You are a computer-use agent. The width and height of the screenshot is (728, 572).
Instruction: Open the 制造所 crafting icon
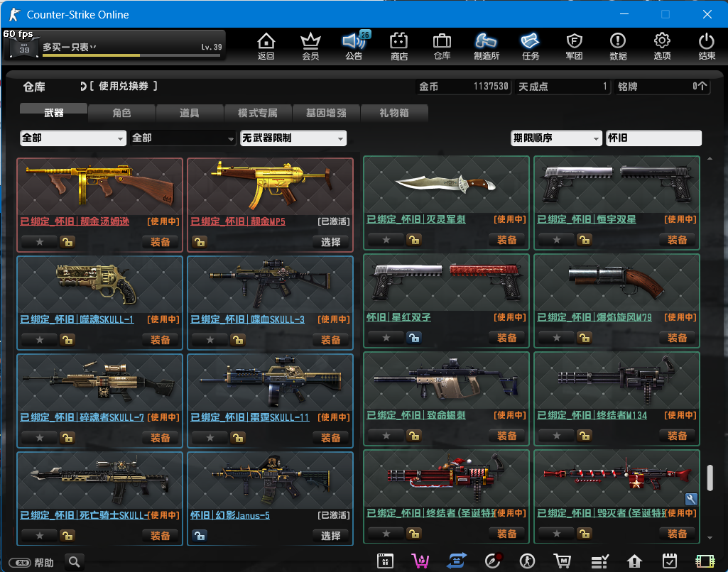(486, 46)
